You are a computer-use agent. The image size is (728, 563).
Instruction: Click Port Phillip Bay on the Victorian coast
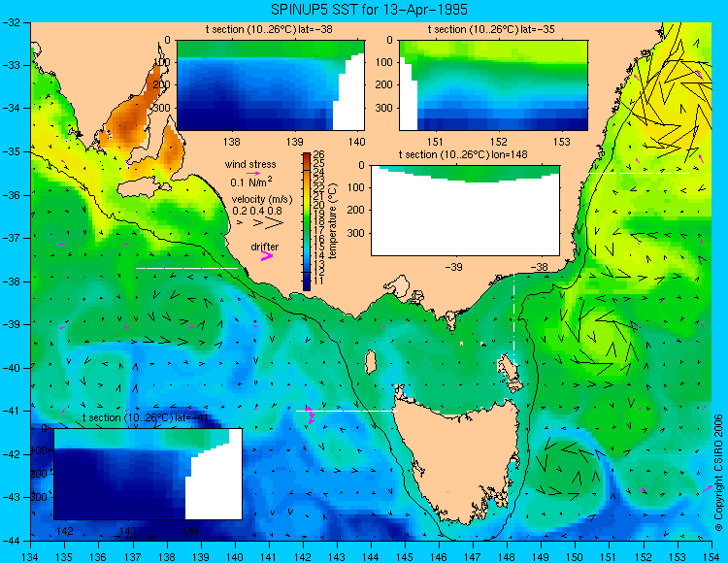pyautogui.click(x=400, y=287)
